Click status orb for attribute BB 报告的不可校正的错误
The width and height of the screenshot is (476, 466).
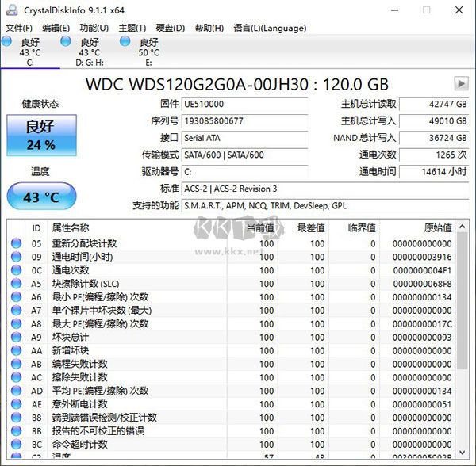16,430
